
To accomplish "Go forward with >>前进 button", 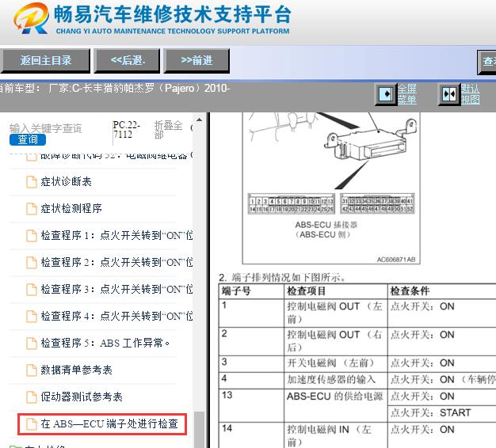I will pyautogui.click(x=196, y=60).
